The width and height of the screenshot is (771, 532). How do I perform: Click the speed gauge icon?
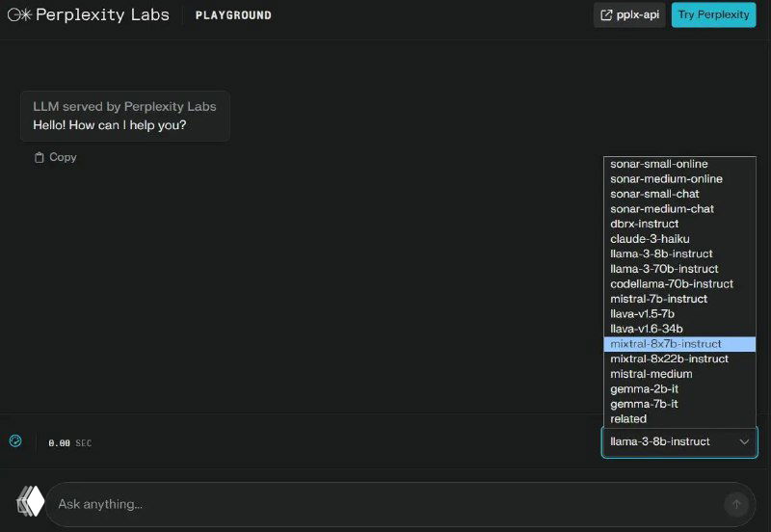pos(15,440)
